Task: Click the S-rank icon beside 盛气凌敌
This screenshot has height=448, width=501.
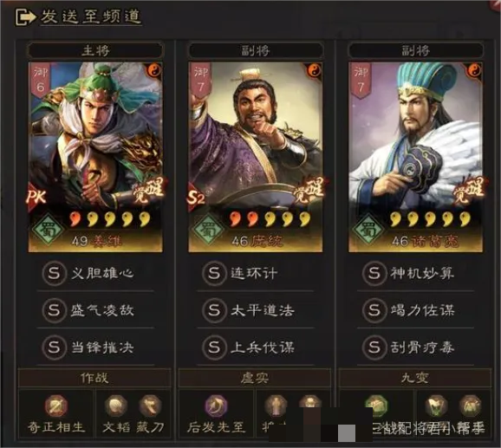Action: click(x=54, y=310)
